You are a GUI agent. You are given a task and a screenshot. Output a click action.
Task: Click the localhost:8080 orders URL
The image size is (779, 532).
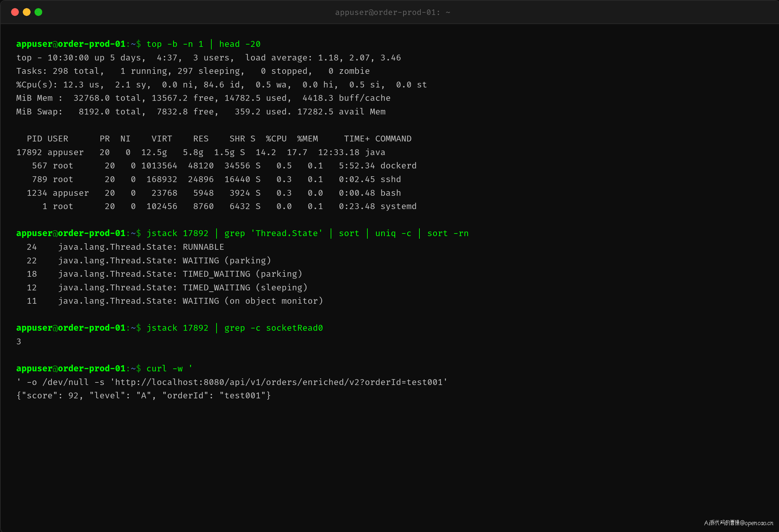click(279, 382)
